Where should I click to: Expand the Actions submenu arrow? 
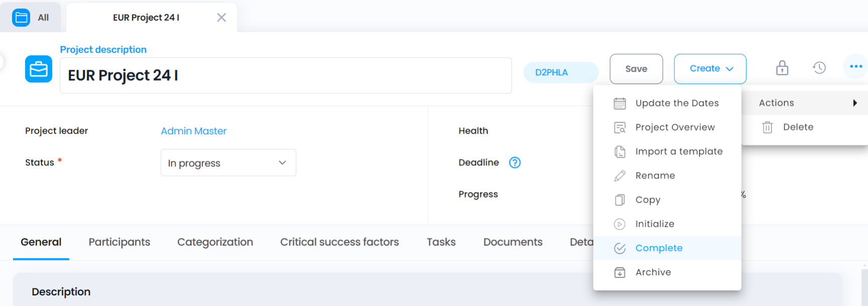coord(854,103)
